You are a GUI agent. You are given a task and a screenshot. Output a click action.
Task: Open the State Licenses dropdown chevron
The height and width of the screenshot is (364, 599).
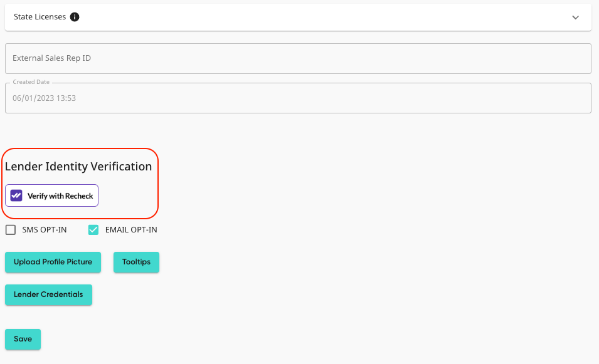coord(575,18)
